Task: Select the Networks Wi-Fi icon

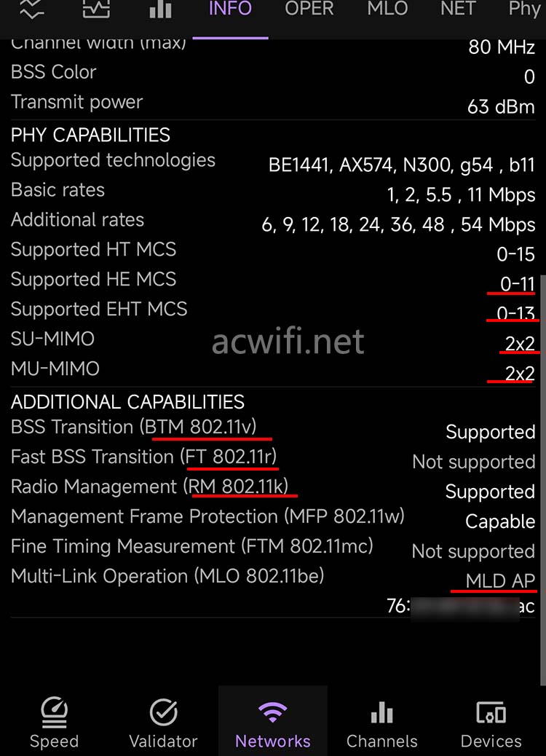Action: click(273, 712)
